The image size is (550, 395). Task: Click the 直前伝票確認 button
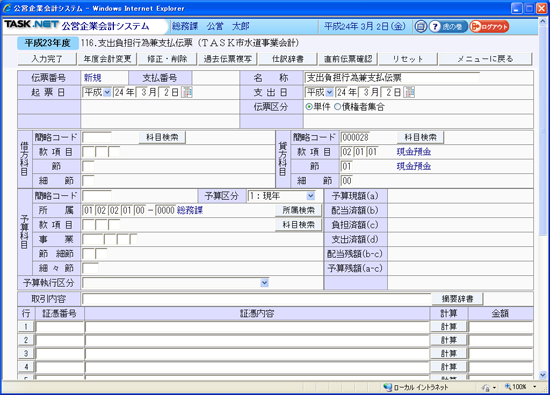coord(348,59)
